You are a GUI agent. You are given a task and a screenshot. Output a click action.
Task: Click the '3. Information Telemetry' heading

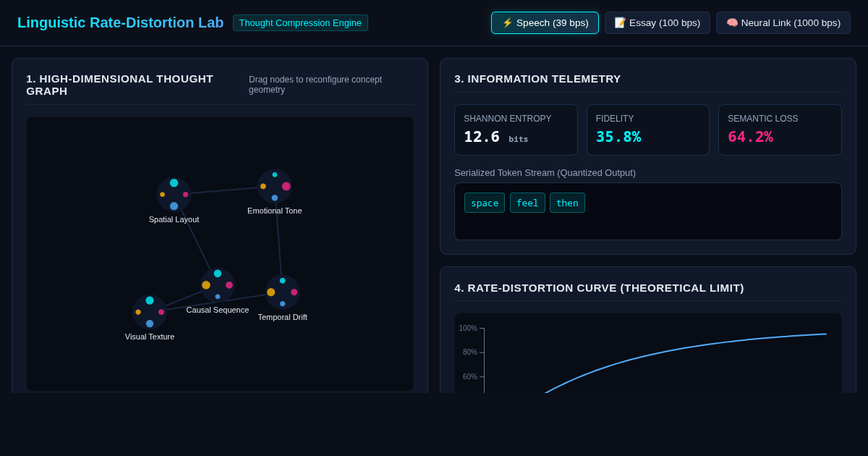coord(537,78)
